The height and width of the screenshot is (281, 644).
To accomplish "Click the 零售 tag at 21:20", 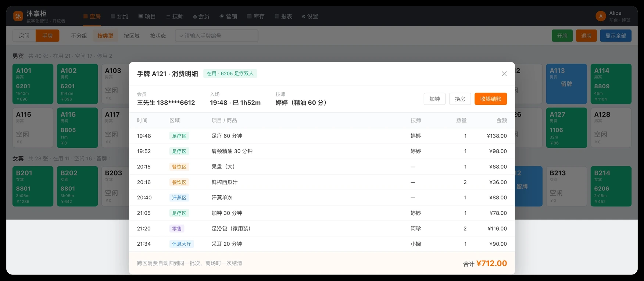I will (177, 228).
